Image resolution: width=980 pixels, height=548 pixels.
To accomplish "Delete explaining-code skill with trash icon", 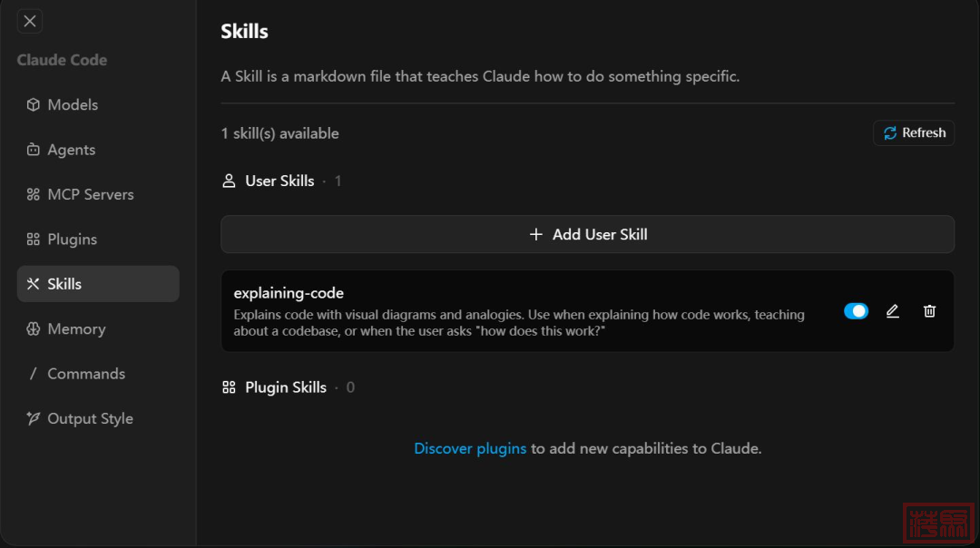I will 929,311.
